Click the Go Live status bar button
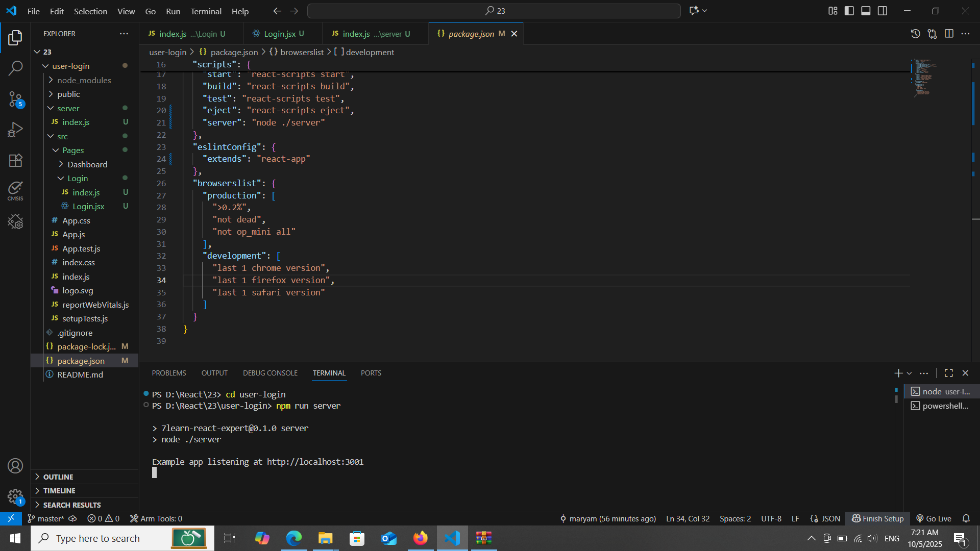Image resolution: width=980 pixels, height=551 pixels. click(934, 518)
